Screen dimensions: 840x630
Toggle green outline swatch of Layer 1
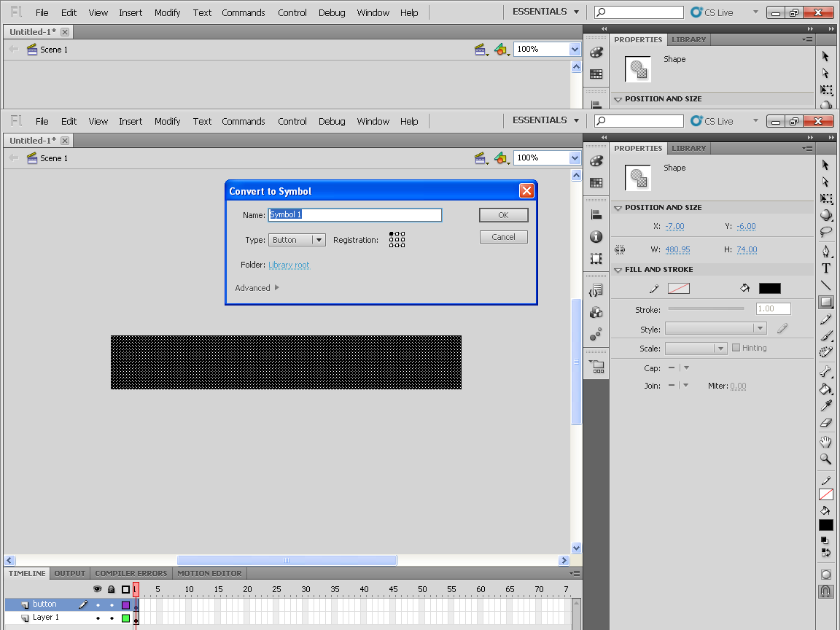126,618
